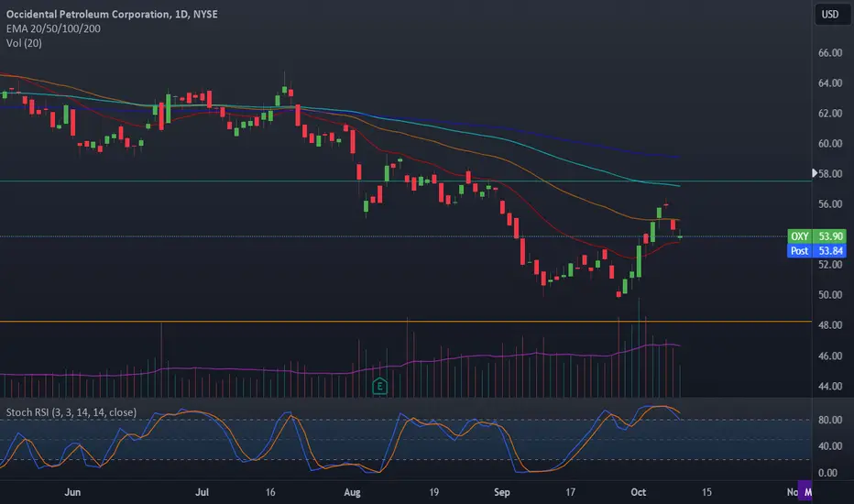Viewport: 854px width, 504px height.
Task: Click the white arrow marker beside 58.00
Action: (x=815, y=172)
